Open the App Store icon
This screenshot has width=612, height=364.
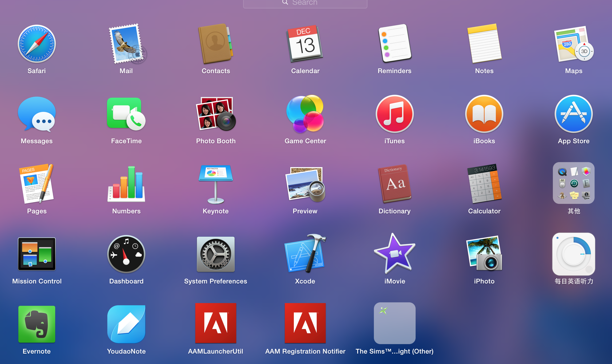(x=573, y=114)
